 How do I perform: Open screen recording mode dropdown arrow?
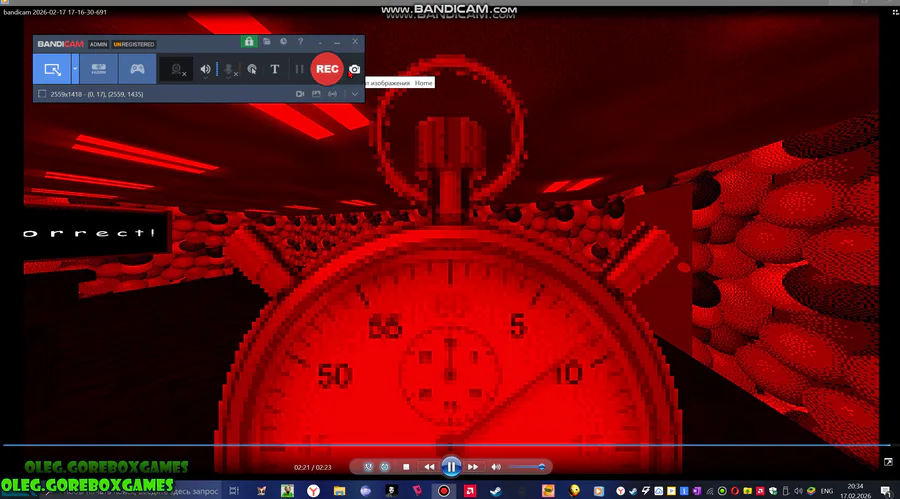point(75,69)
